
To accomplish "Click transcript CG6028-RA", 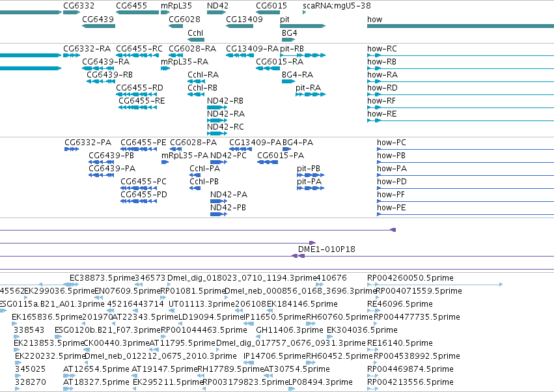I will pos(193,48).
